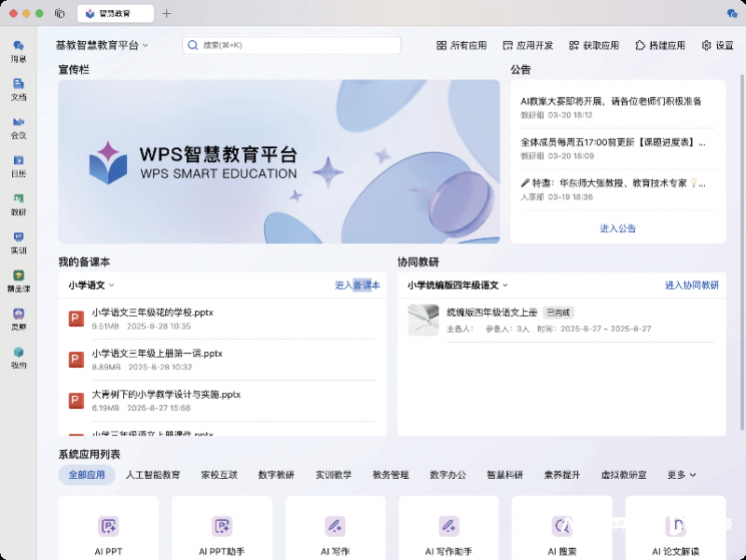Click the AI 写作 app icon
Viewport: 746px width, 560px height.
(x=335, y=526)
